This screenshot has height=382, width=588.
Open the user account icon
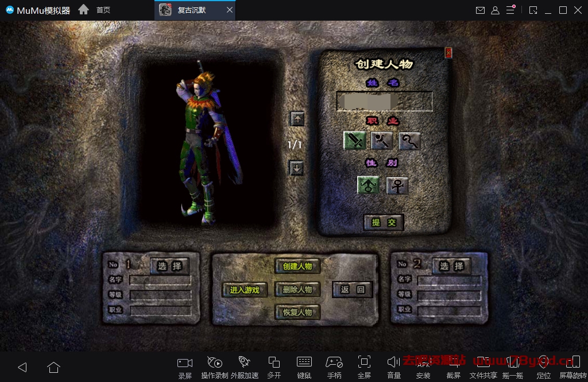click(x=495, y=10)
